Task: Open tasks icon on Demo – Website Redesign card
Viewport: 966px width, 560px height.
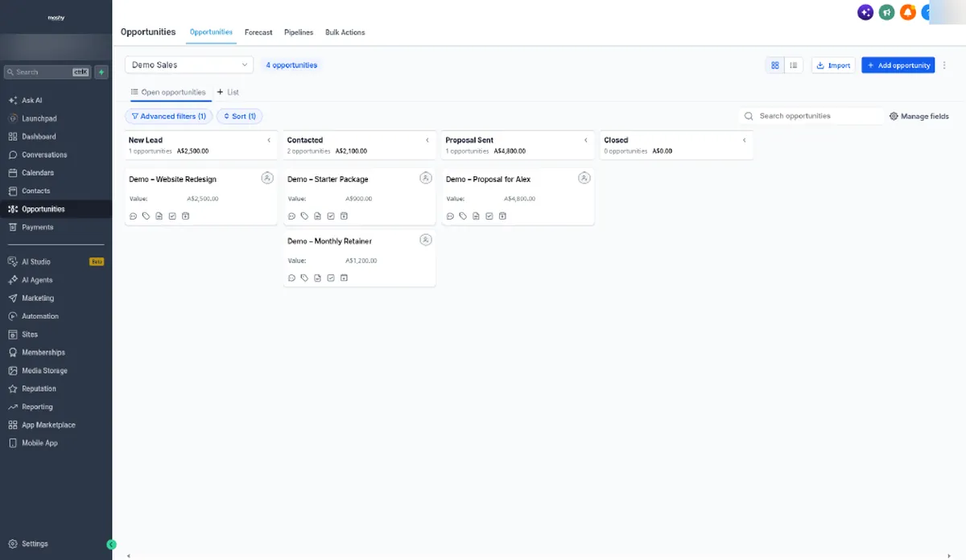Action: coord(172,216)
